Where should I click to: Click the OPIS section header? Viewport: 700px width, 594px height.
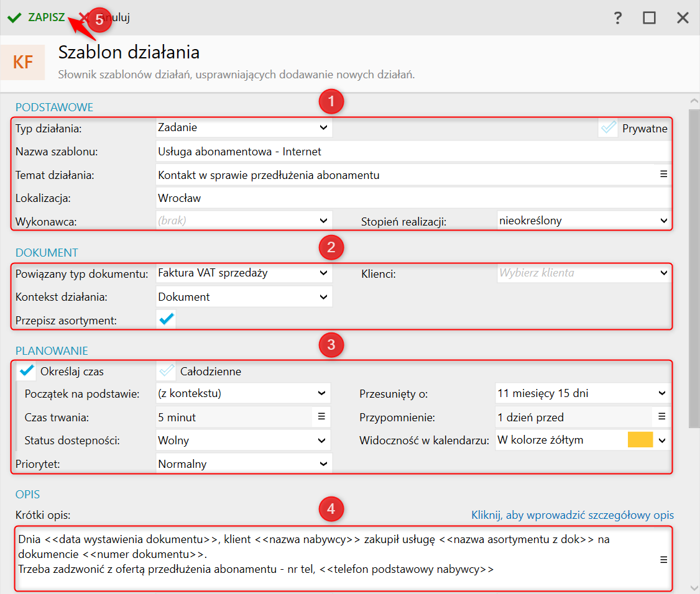coord(28,495)
